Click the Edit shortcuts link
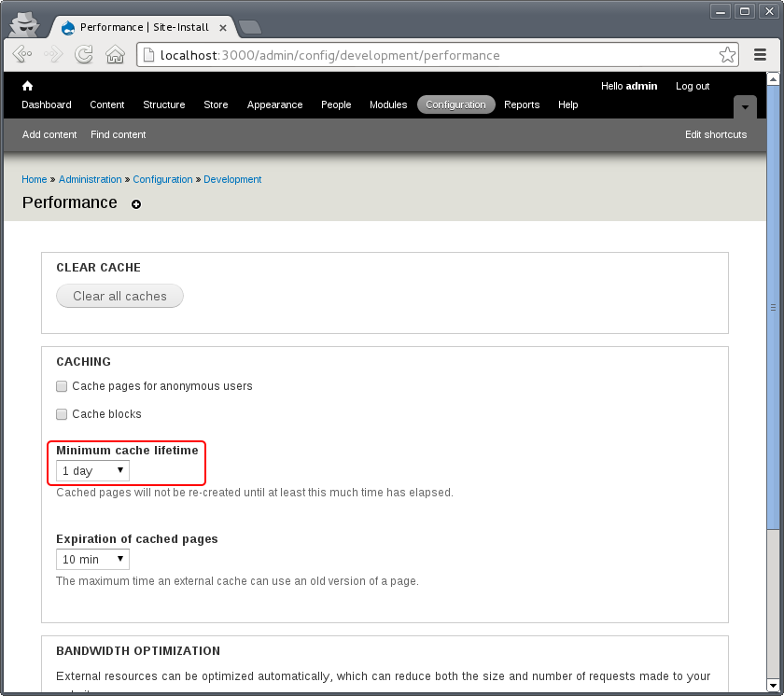This screenshot has height=696, width=784. click(x=716, y=134)
